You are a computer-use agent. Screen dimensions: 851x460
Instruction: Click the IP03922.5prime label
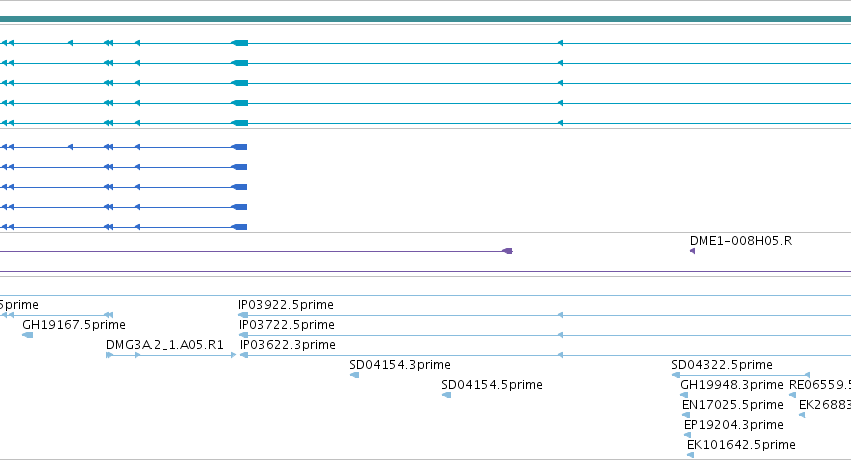point(285,305)
